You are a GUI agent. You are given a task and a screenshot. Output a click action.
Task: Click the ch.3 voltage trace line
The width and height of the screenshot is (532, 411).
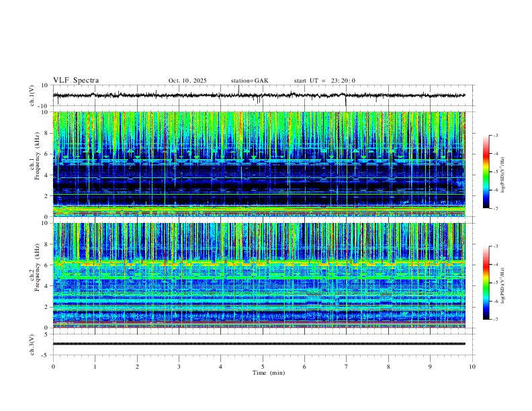click(x=259, y=344)
